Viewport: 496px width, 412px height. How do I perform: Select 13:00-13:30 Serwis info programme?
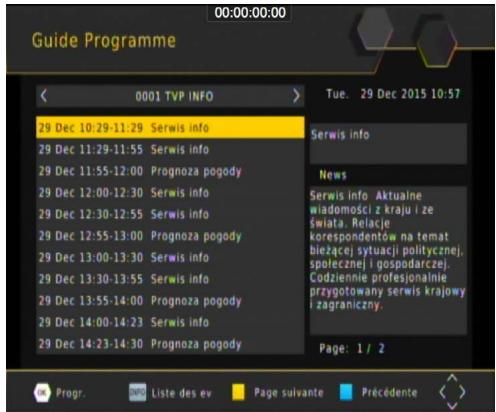click(170, 257)
